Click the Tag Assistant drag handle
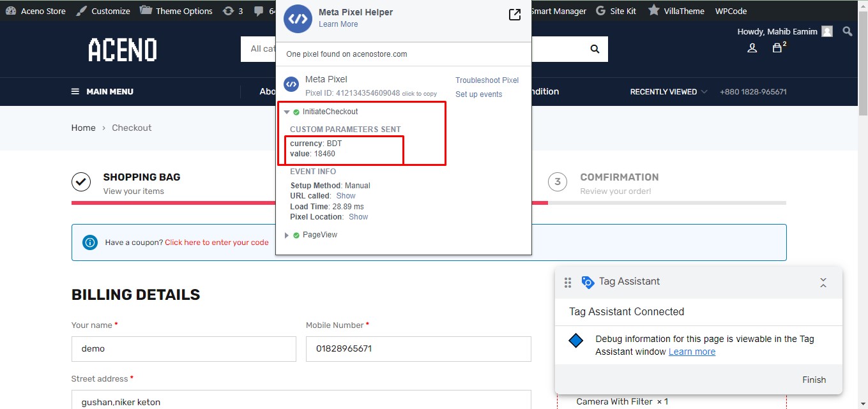Screen dimensions: 868x409 click(x=567, y=282)
